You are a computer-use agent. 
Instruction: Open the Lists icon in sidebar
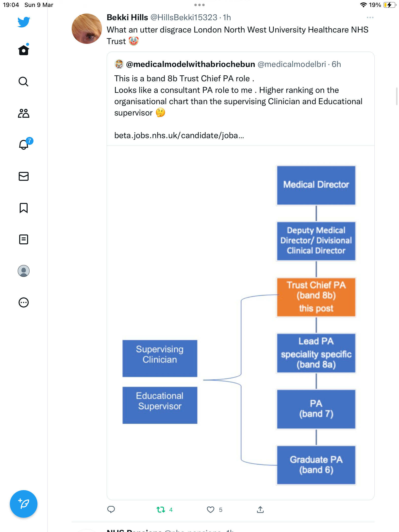point(24,239)
